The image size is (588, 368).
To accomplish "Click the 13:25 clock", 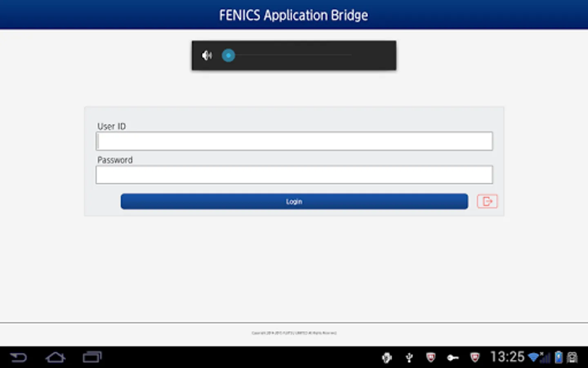I will [x=507, y=357].
